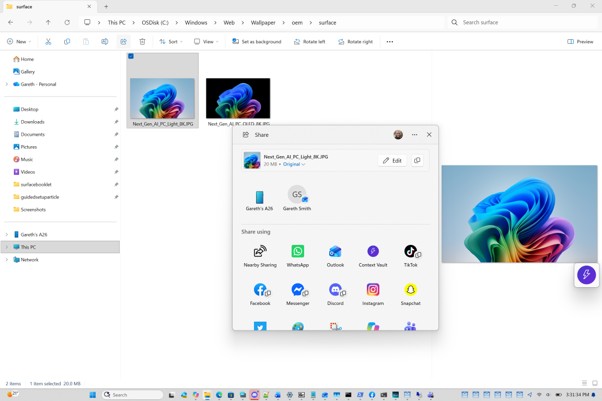
Task: Open the View dropdown
Action: 206,41
